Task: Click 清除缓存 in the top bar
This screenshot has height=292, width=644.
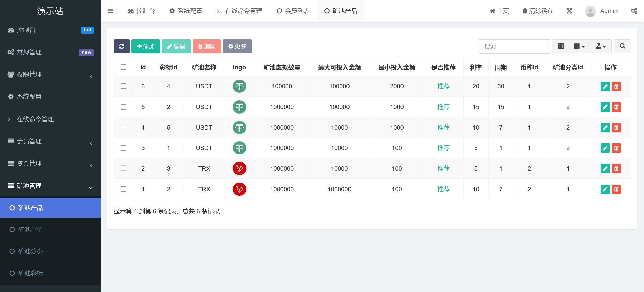Action: coord(538,11)
